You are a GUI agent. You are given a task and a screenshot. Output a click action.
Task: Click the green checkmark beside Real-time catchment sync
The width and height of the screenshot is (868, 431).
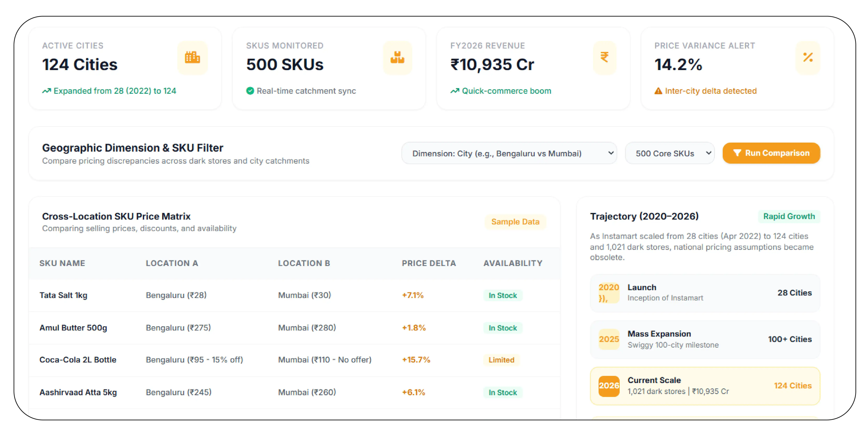(x=250, y=91)
